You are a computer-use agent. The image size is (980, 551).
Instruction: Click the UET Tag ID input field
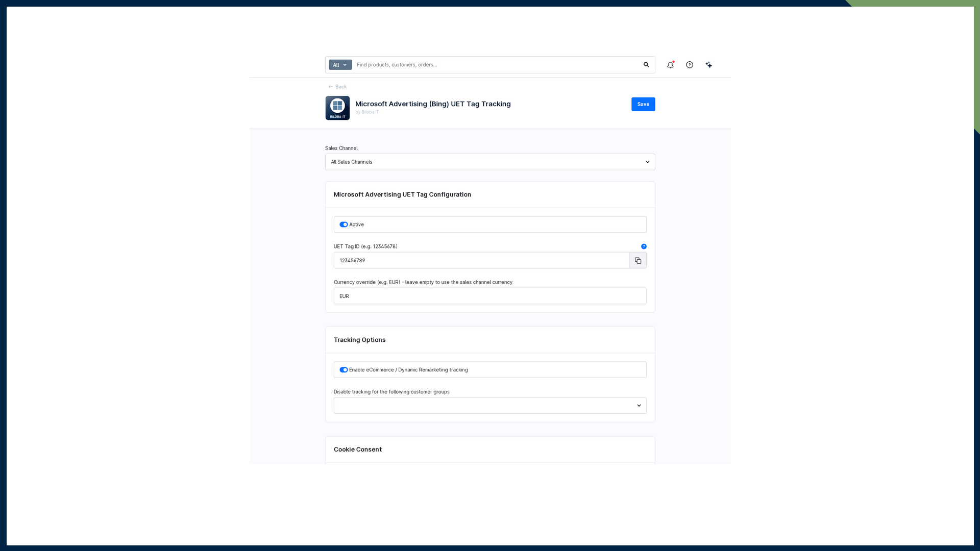coord(481,260)
